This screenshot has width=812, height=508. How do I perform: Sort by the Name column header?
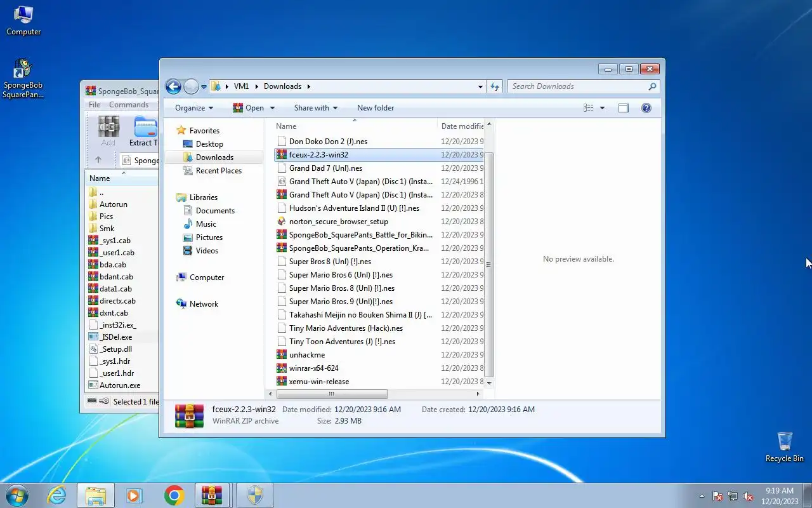click(x=355, y=126)
